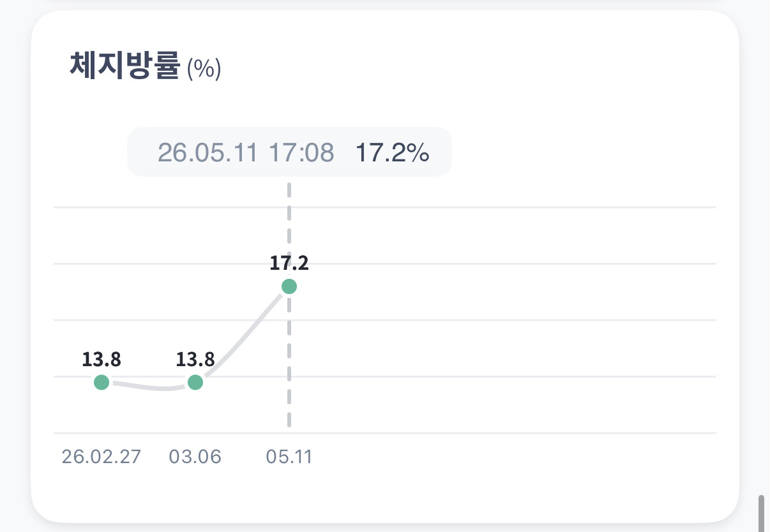
Task: Click the 03.06 date axis label
Action: click(x=195, y=457)
